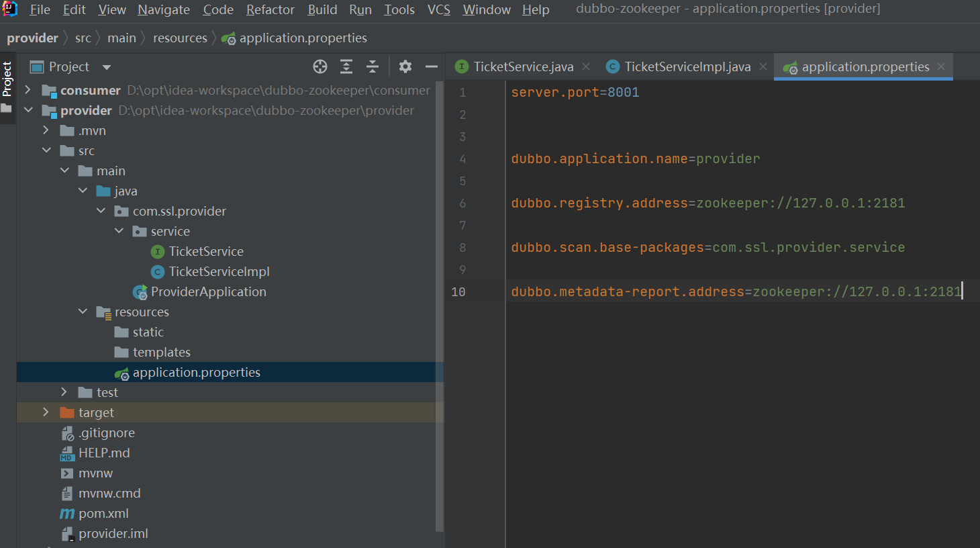Screen dimensions: 980x548
Task: Click the Collapse All icon in Project panel
Action: coord(373,66)
